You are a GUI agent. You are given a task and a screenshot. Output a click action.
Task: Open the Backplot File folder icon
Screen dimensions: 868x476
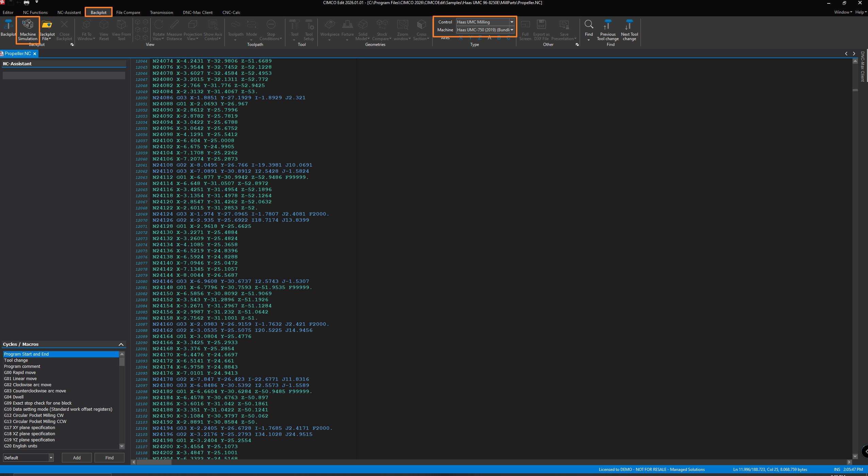(x=47, y=25)
